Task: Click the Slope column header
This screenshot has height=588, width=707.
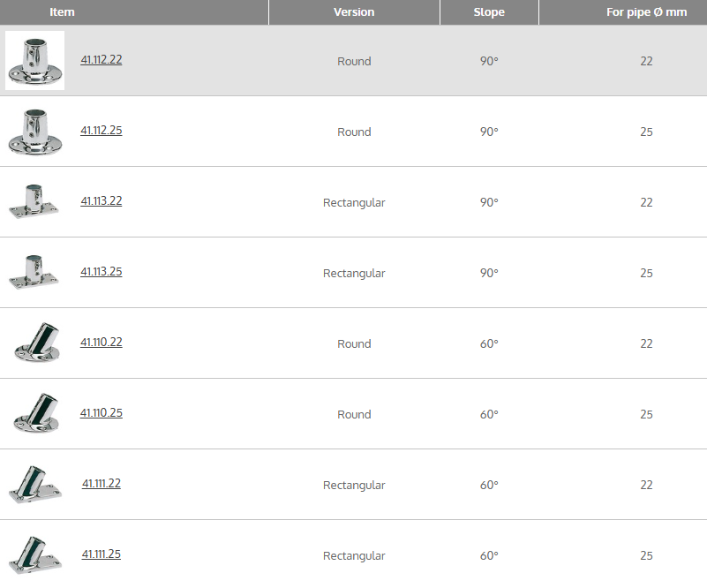Action: click(489, 12)
